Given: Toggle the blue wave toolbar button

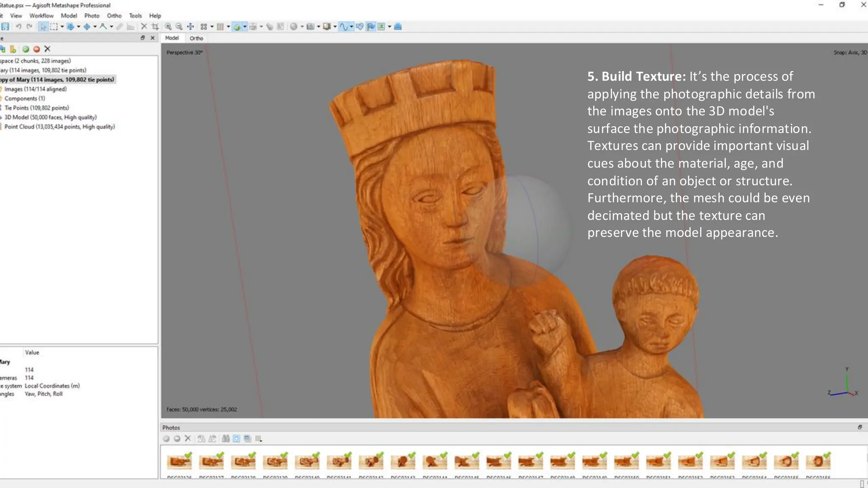Looking at the screenshot, I should (343, 27).
